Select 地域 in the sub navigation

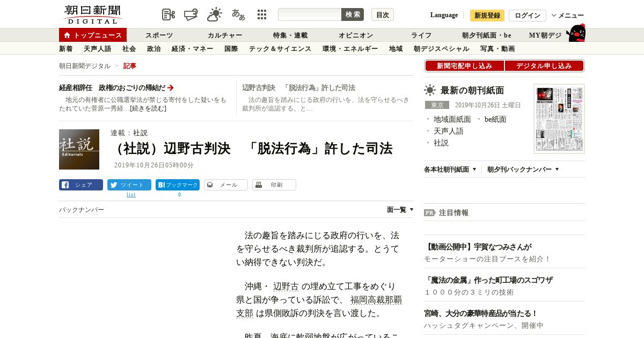(x=396, y=49)
